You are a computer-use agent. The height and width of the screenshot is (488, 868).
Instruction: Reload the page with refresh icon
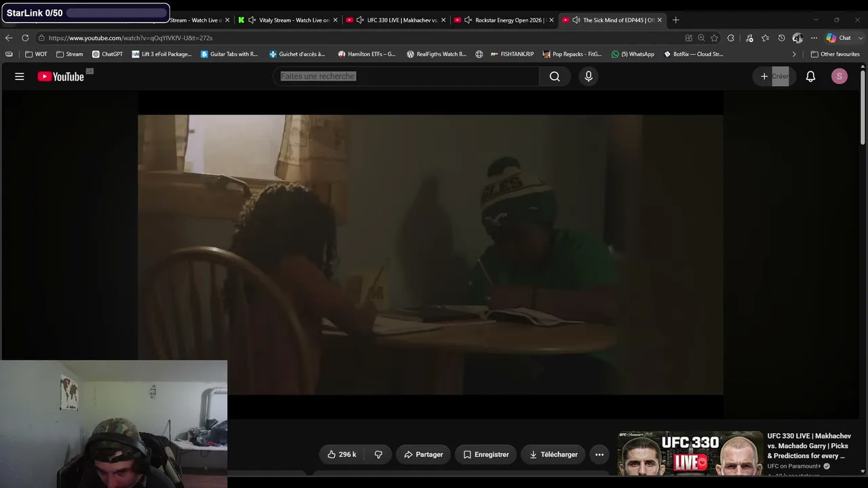coord(25,38)
